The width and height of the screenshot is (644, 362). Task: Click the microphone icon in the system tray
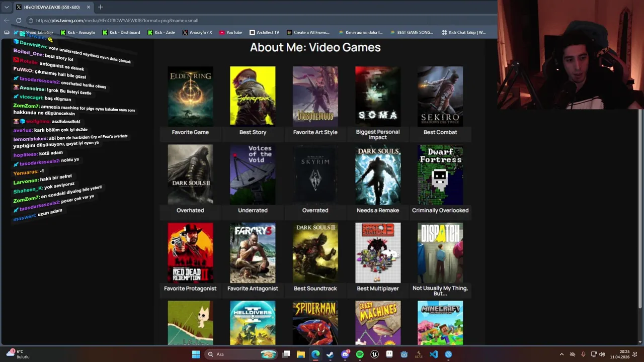coord(583,354)
